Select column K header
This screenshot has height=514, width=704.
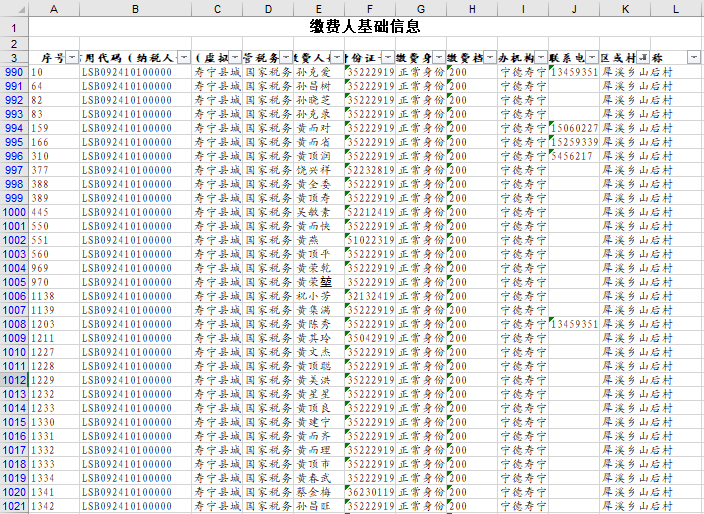(625, 9)
